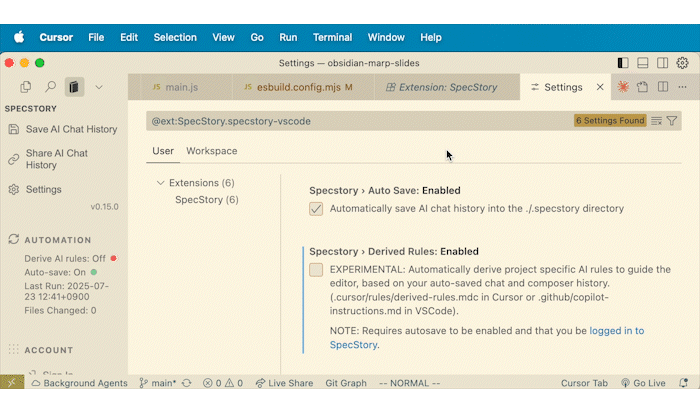Screen dimensions: 700x414
Task: Check the Derived Rules Enabled checkbox
Action: pyautogui.click(x=316, y=270)
